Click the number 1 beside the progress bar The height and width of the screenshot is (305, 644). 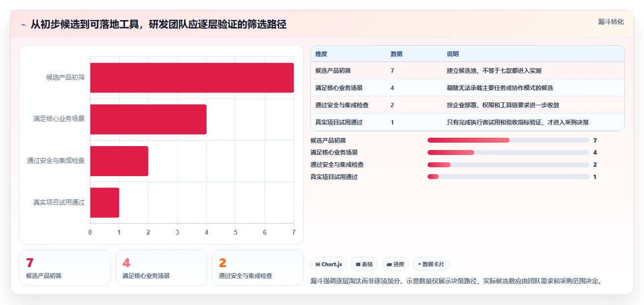595,177
